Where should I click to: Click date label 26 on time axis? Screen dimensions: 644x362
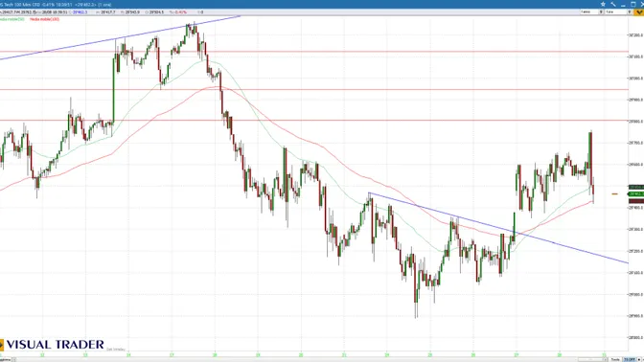[473, 354]
